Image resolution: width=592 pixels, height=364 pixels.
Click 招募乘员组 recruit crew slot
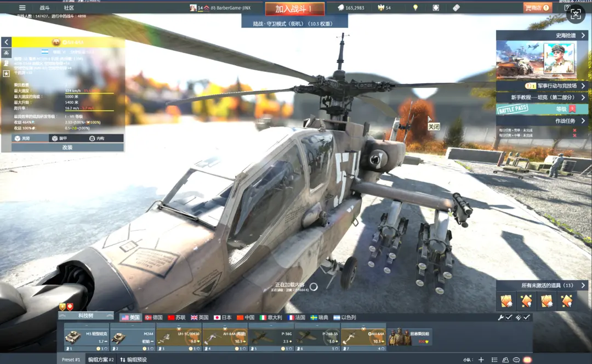point(409,337)
